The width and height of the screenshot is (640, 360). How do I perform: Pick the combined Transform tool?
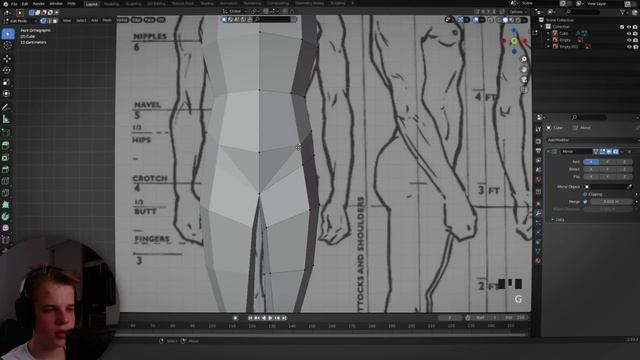[7, 94]
